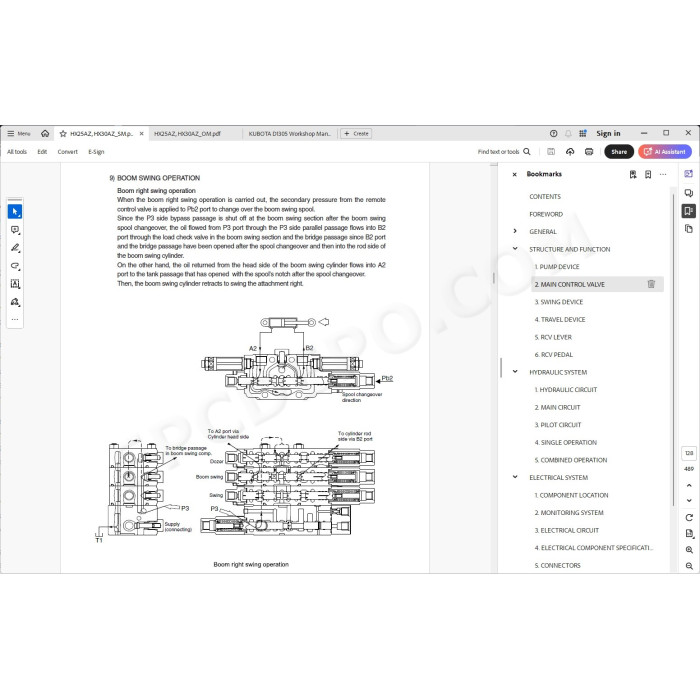Choose the Draw freehand lasso tool
Viewport: 700px width, 700px height.
pos(15,266)
